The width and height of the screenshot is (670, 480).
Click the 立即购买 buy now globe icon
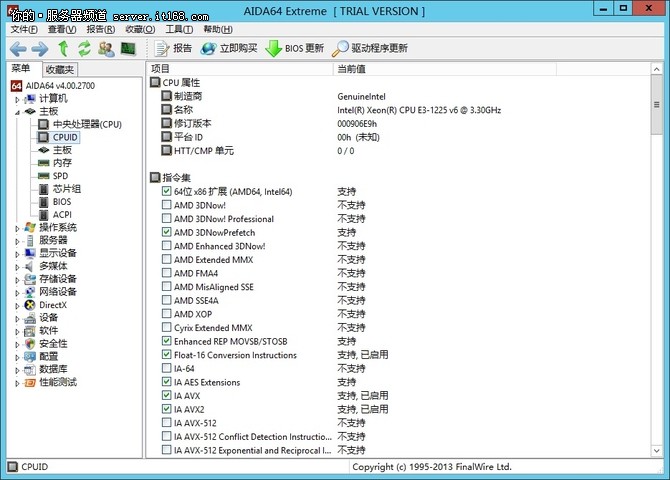pos(209,49)
